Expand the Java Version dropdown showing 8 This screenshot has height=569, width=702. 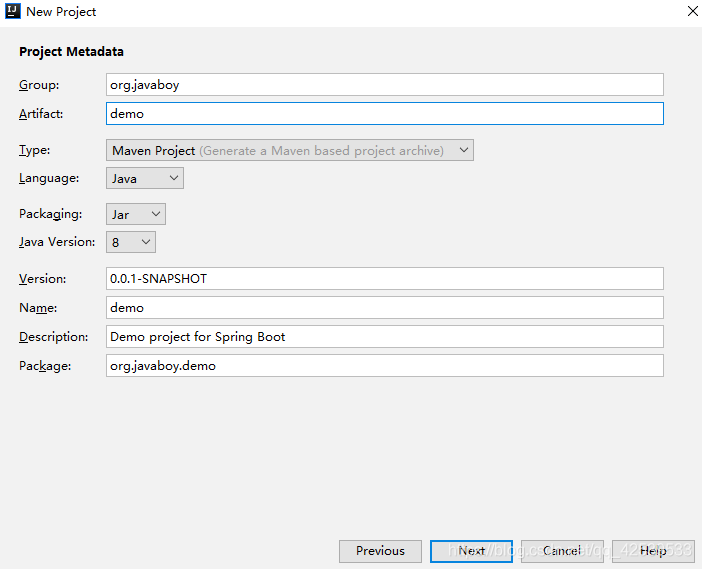tap(131, 242)
